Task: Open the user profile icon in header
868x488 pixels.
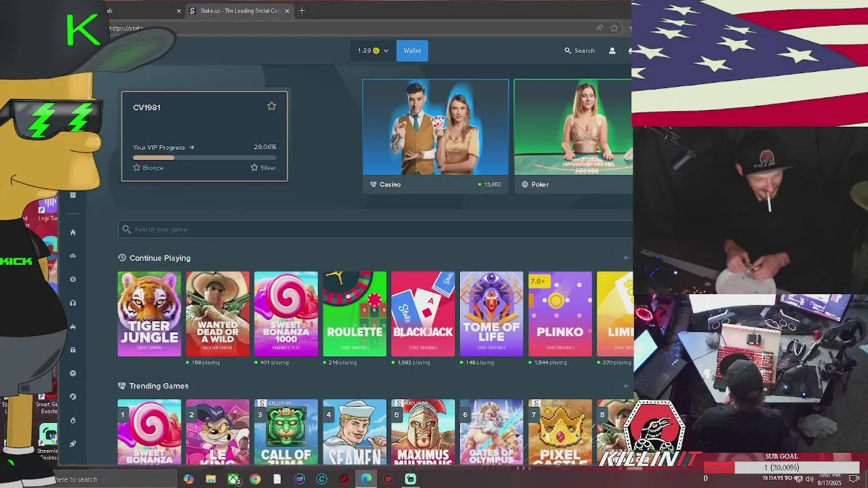Action: (612, 51)
